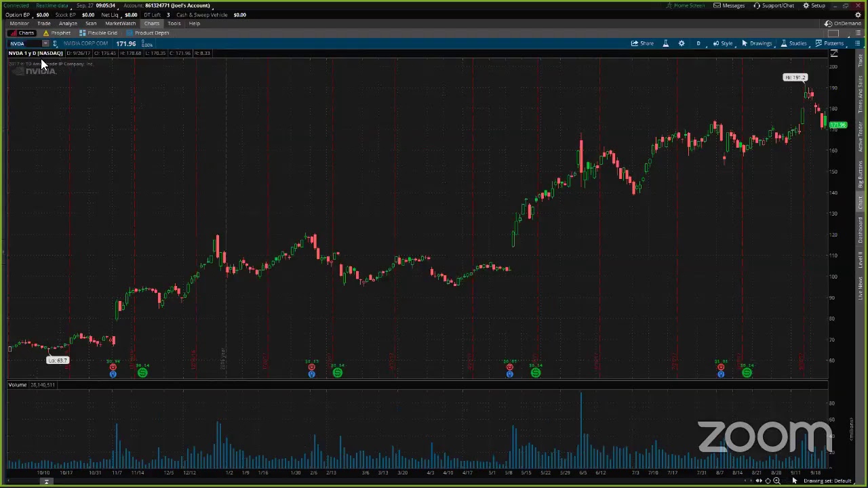868x488 pixels.
Task: Open the Trade sidebar tab
Action: [861, 61]
